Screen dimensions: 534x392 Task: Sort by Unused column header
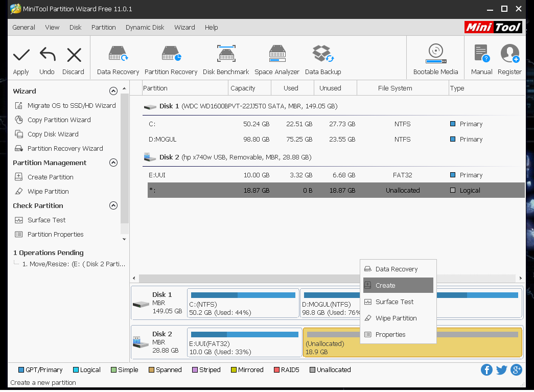[335, 88]
